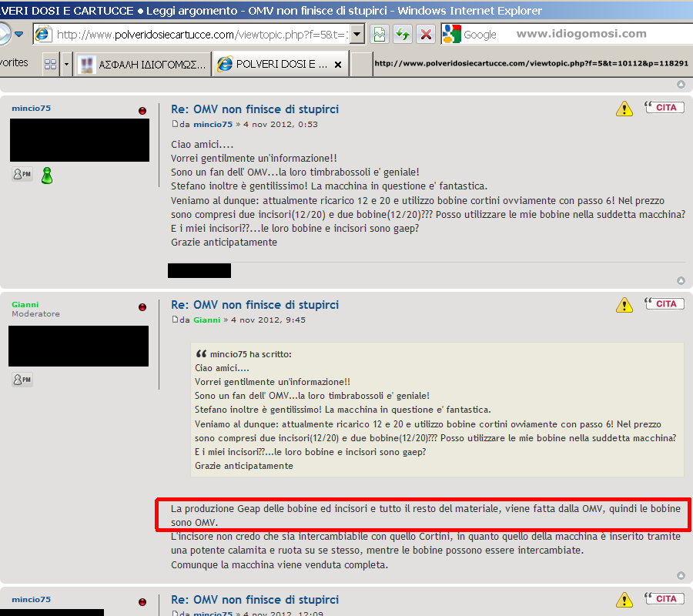Image resolution: width=693 pixels, height=616 pixels.
Task: Click the quote header 'mincio75 ha scritto:'
Action: click(250, 354)
